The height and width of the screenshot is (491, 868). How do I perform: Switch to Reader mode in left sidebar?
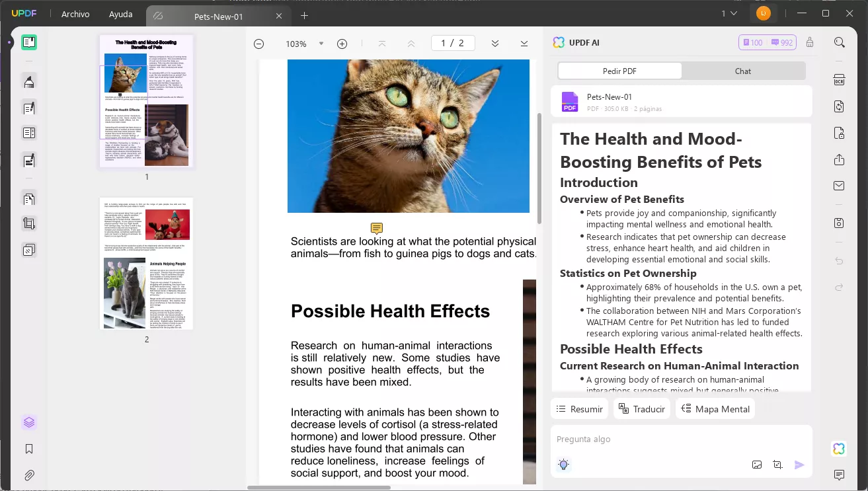pos(29,42)
